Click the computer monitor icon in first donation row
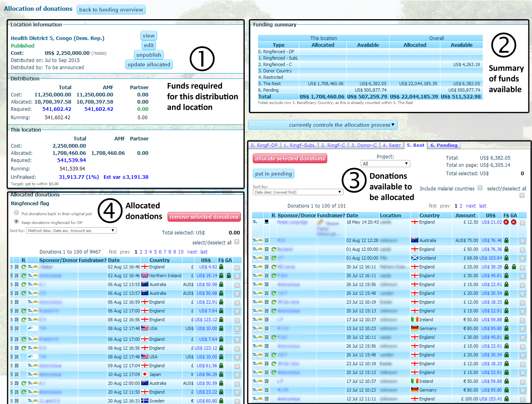 tap(266, 222)
